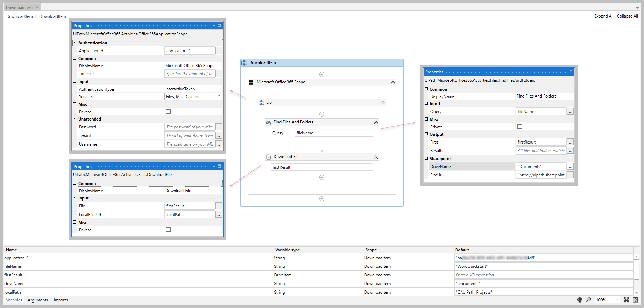Open expression editor for Username
This screenshot has width=644, height=308.
(x=219, y=144)
